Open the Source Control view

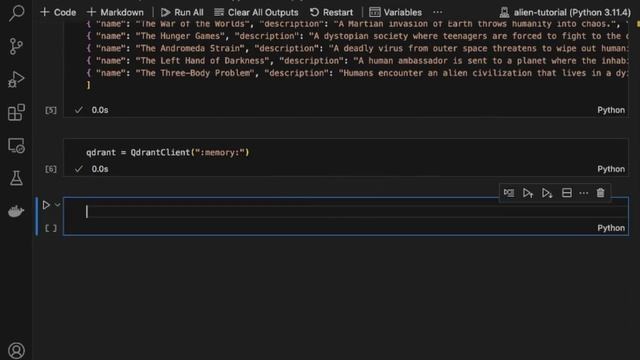click(16, 47)
